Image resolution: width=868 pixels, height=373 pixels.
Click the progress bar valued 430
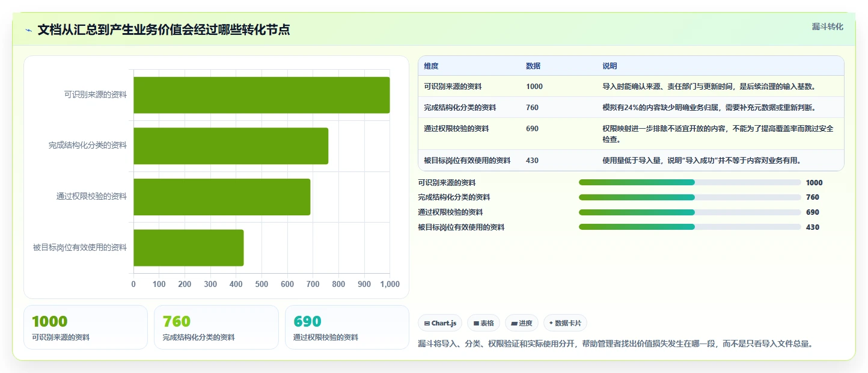pyautogui.click(x=689, y=227)
